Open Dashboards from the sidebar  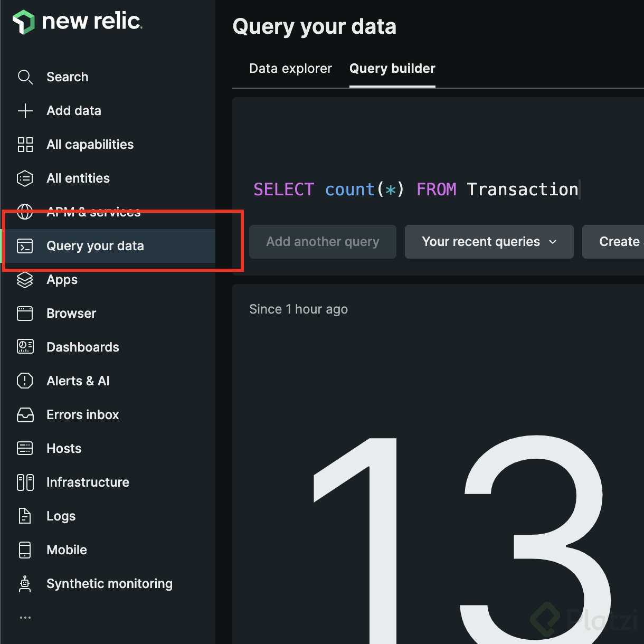(83, 347)
